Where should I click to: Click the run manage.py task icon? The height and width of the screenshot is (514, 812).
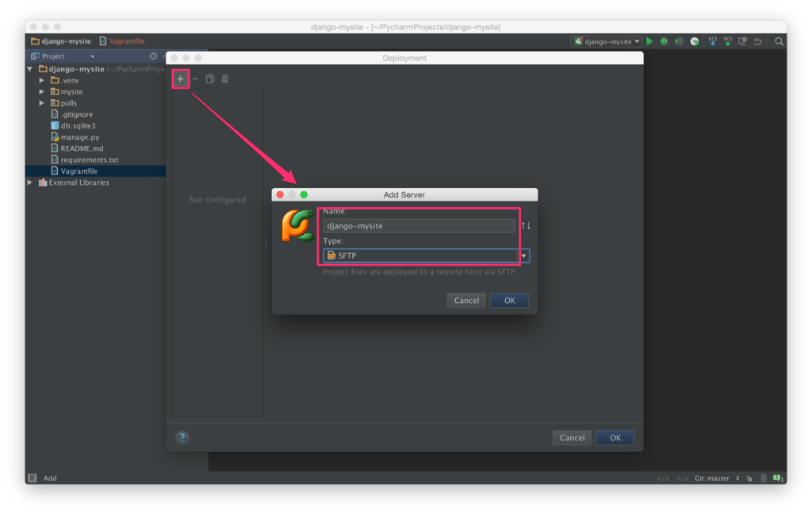point(695,41)
